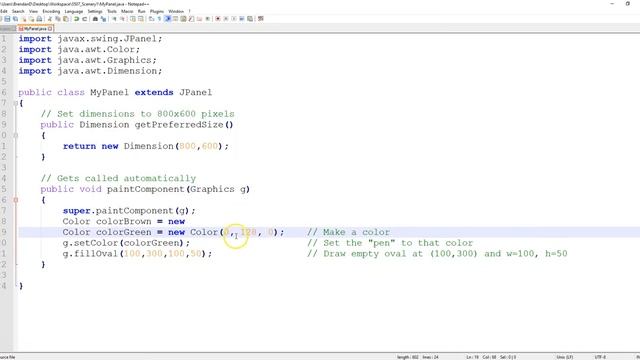Click 'super.paintComponent(g);' code line
The image size is (640, 360).
pos(129,211)
